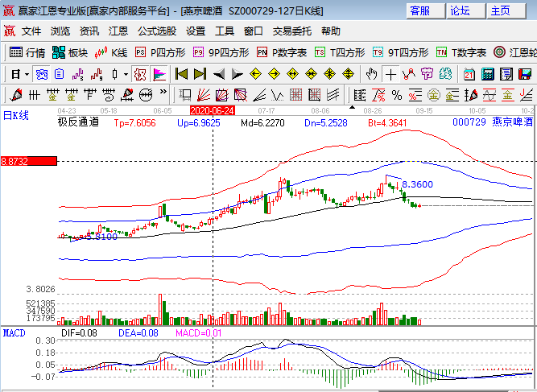Viewport: 537px width, 392px height.
Task: Click the MACD indicator label
Action: point(14,332)
